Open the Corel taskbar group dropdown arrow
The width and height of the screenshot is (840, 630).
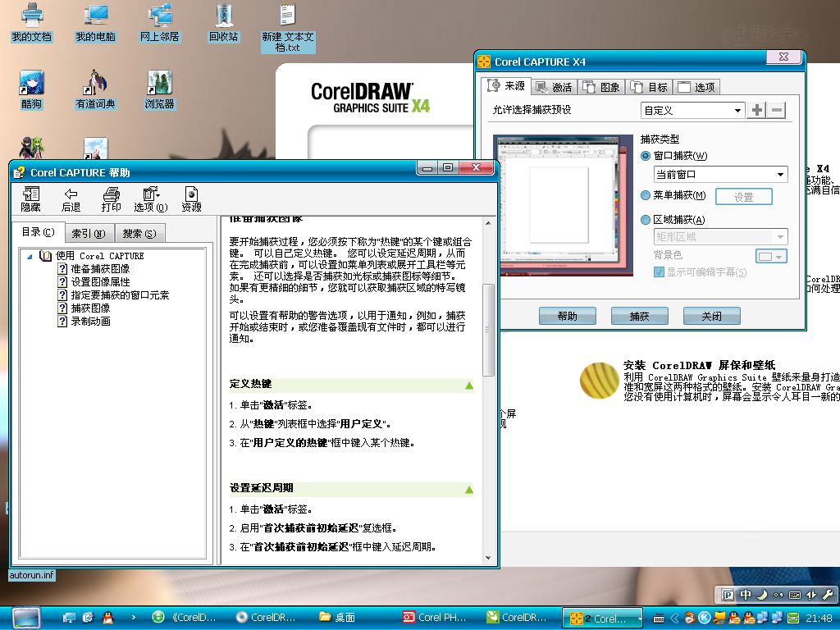tap(639, 619)
